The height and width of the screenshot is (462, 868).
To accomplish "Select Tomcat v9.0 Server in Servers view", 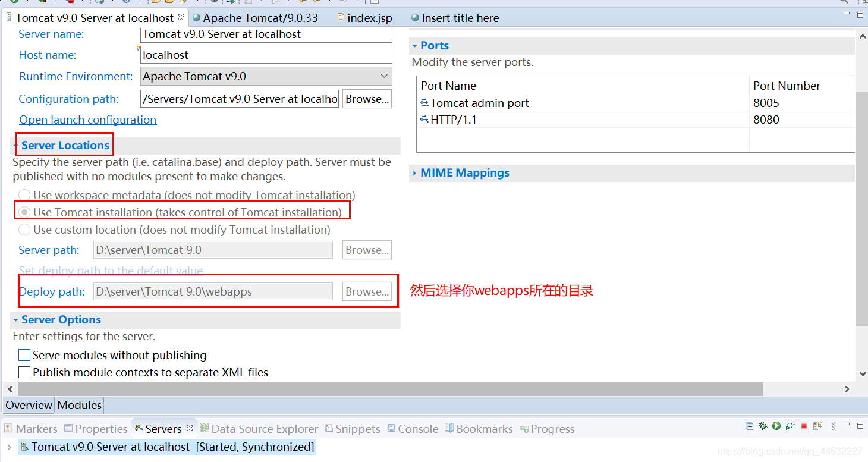I will point(166,447).
